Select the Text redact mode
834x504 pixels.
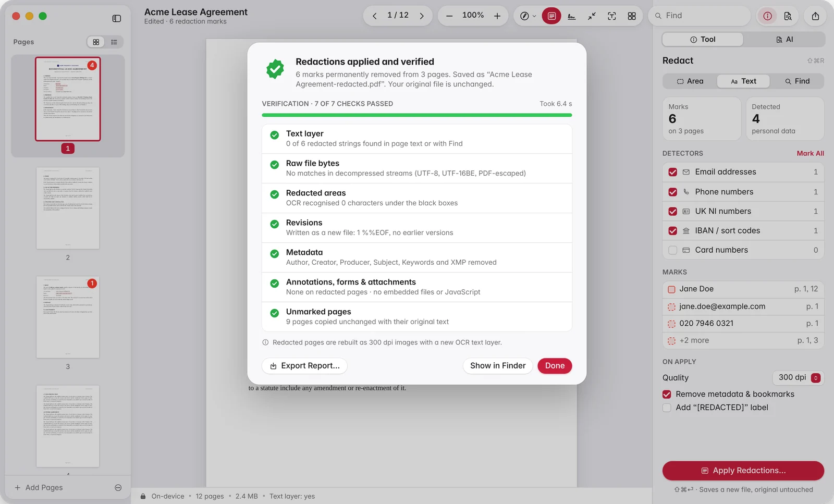pyautogui.click(x=743, y=81)
